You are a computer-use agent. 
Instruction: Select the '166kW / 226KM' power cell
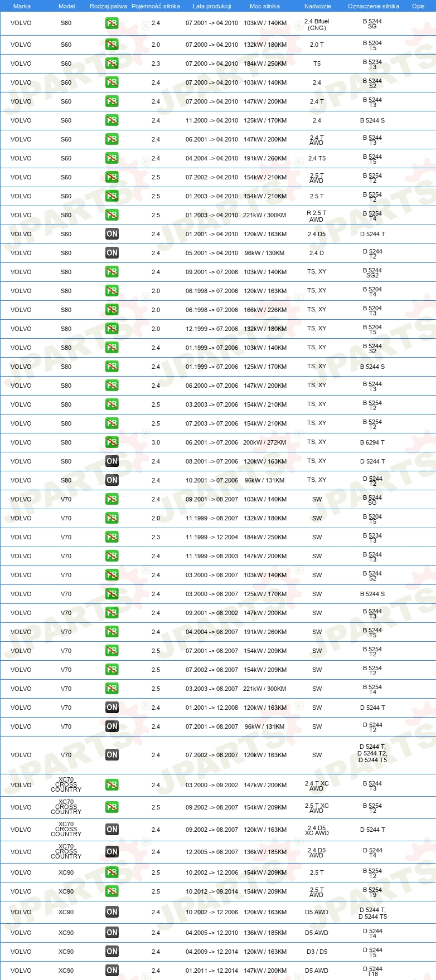coord(265,310)
